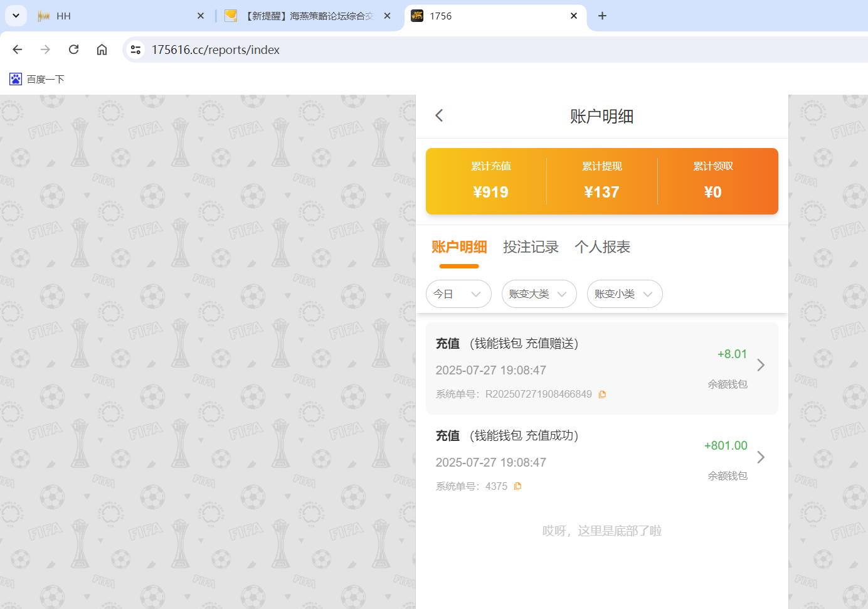Click the browser back navigation arrow
Viewport: 868px width, 609px height.
(17, 50)
